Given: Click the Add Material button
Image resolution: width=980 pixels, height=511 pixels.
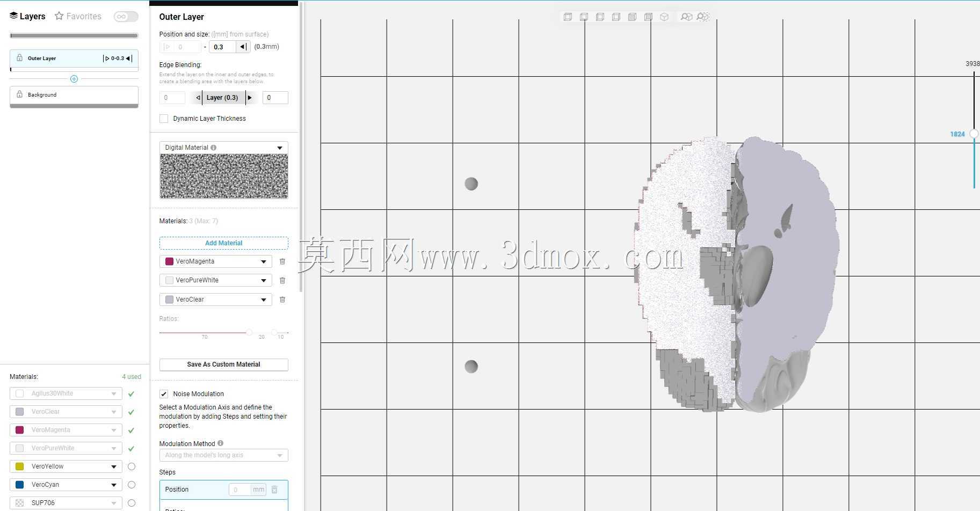Looking at the screenshot, I should pos(223,243).
